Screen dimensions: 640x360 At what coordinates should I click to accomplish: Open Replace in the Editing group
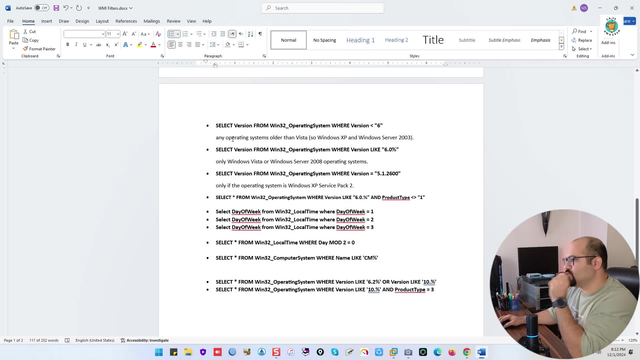pos(582,40)
